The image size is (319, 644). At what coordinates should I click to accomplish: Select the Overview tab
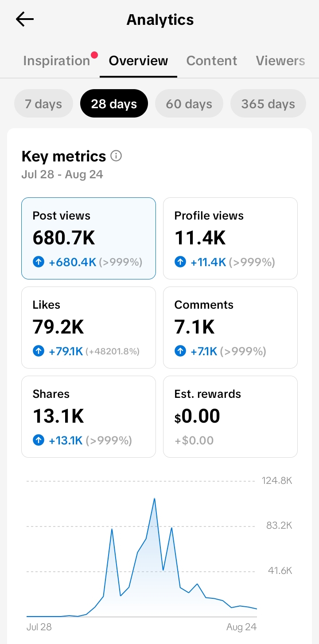[x=138, y=61]
